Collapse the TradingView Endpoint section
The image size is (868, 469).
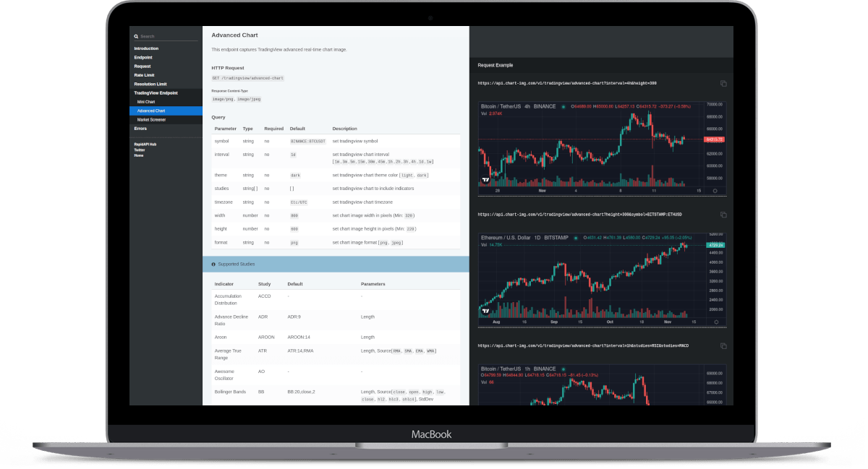(x=156, y=93)
